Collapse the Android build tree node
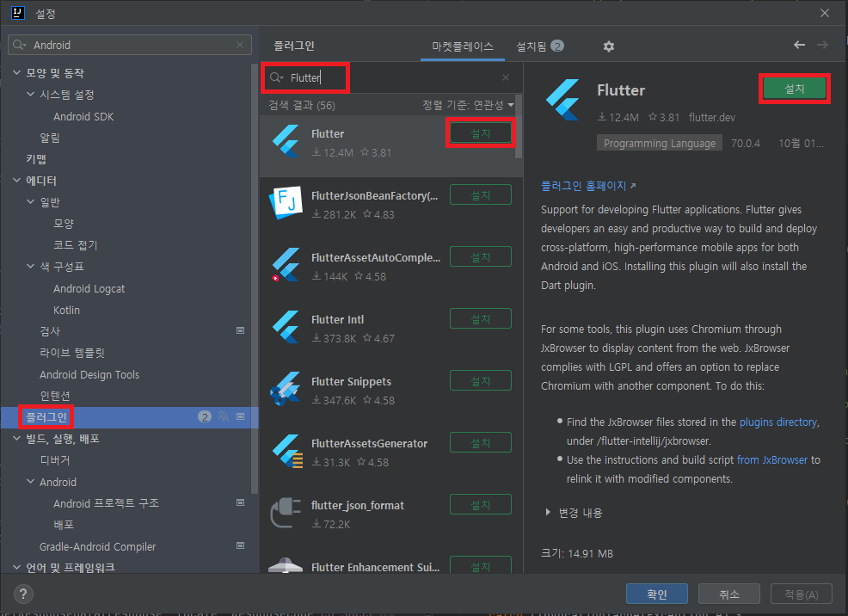848x616 pixels. (31, 481)
